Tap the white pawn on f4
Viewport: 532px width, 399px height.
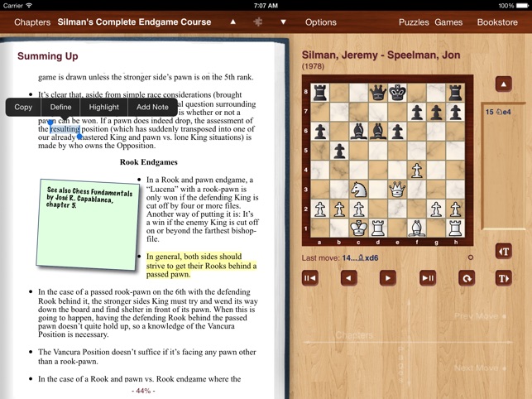pyautogui.click(x=417, y=170)
